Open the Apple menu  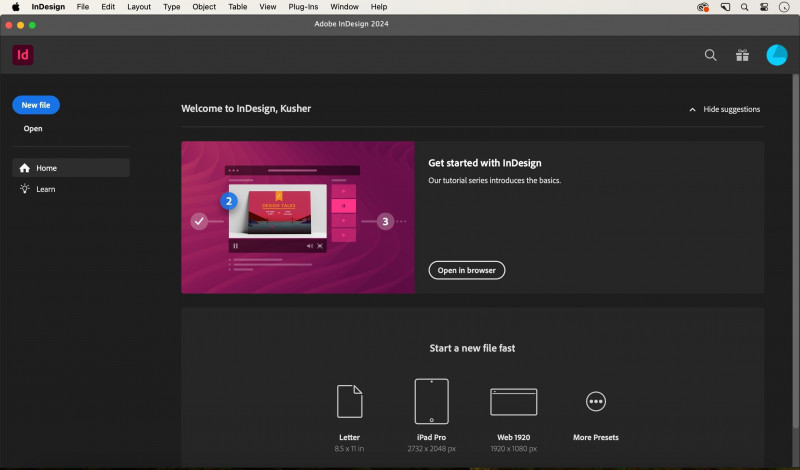pyautogui.click(x=15, y=7)
